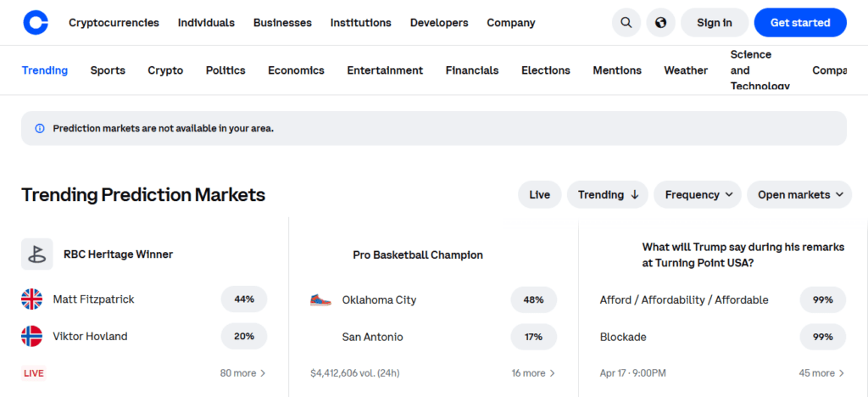Click the $4,412,606 vol. (24h) text

pos(355,373)
